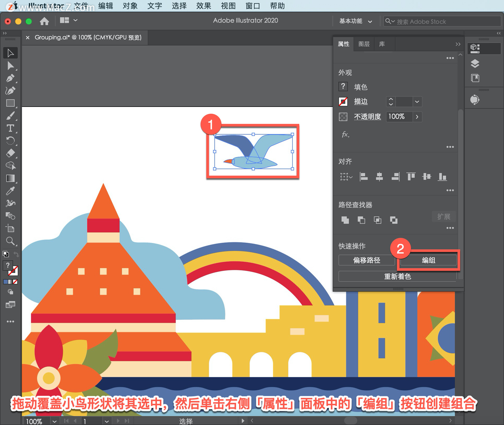Apply Pathfinder Unite shape mode
504x425 pixels.
pos(345,220)
